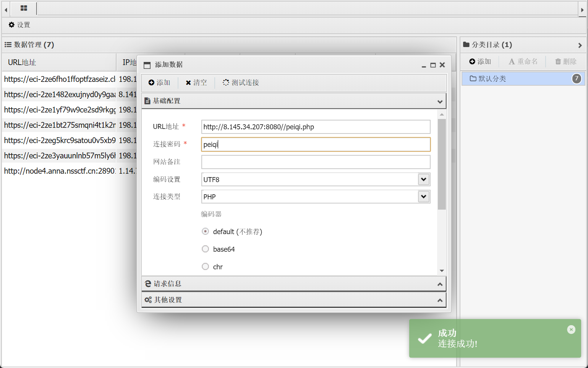Select the 默认分类 category folder
Screen dimensions: 588x368
coord(492,79)
